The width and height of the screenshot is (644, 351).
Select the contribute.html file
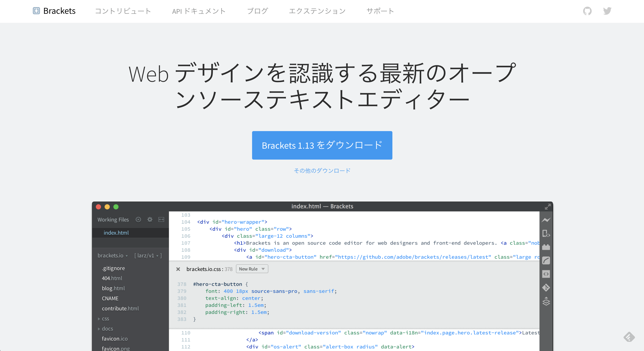point(120,308)
